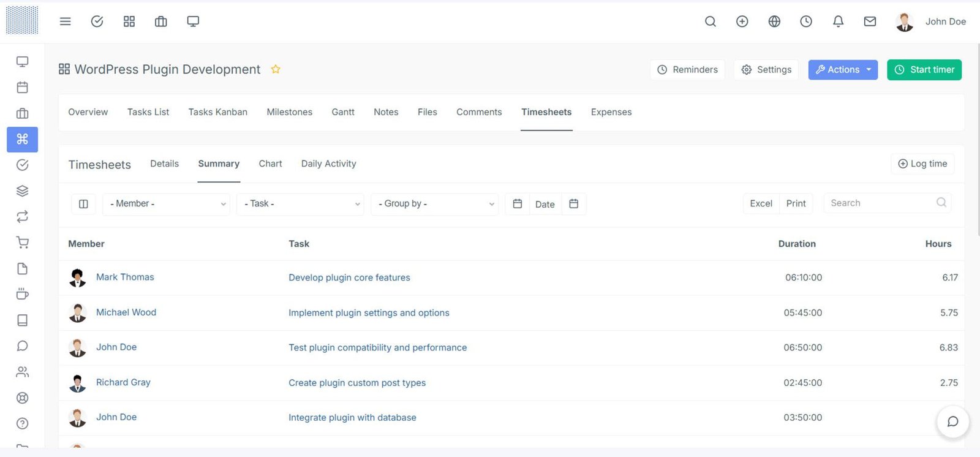Click the Reminders button

pos(687,70)
